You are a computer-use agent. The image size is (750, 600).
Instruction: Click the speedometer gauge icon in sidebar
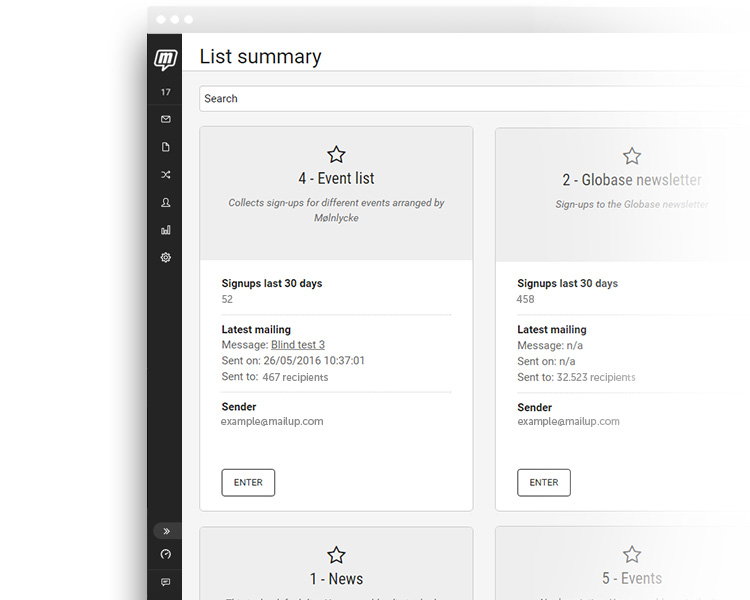(165, 554)
